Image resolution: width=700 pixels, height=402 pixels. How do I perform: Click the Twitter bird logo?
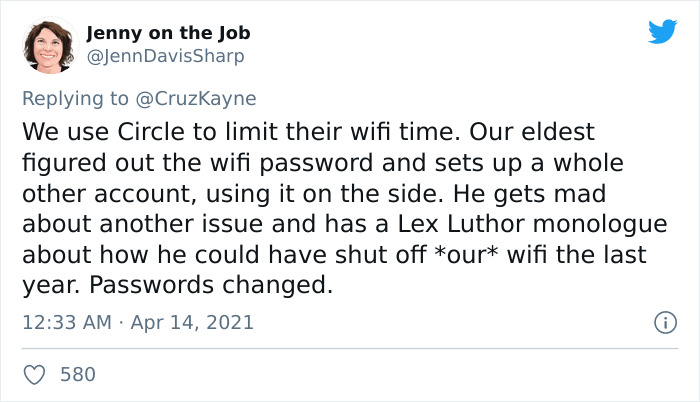(662, 32)
